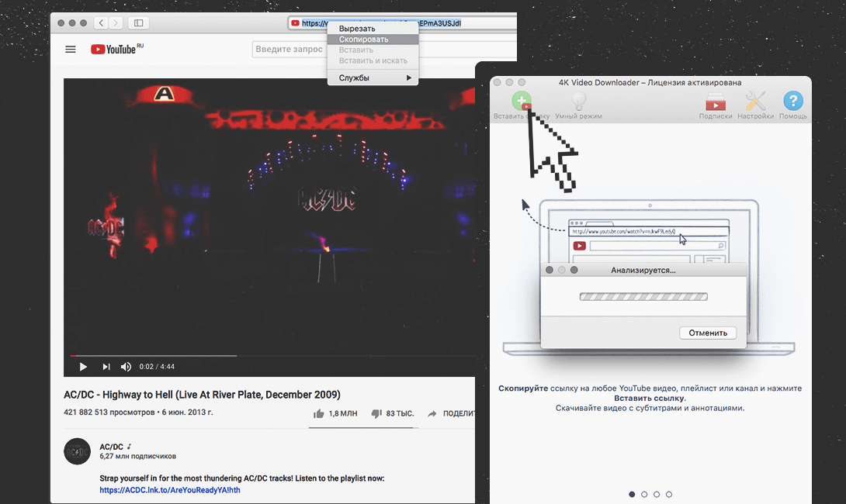
Task: Click the share arrow icon under the video
Action: pyautogui.click(x=432, y=413)
